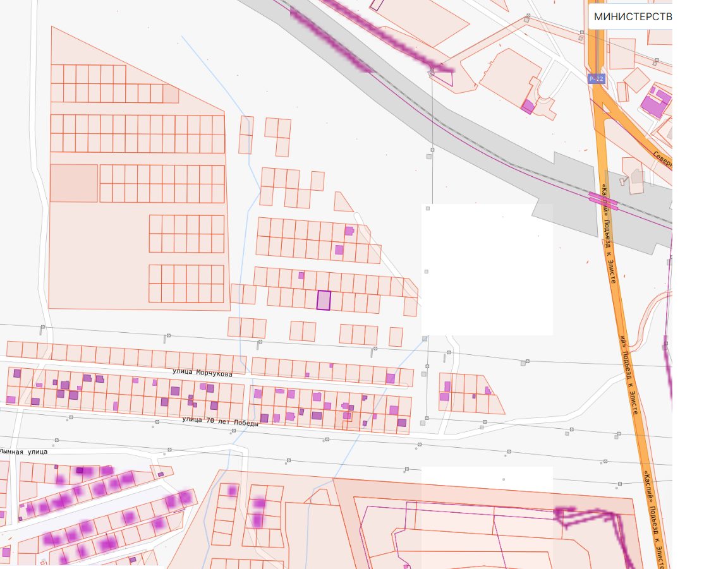Click the 'улица Морчукова' street label
The height and width of the screenshot is (569, 728).
tap(202, 372)
